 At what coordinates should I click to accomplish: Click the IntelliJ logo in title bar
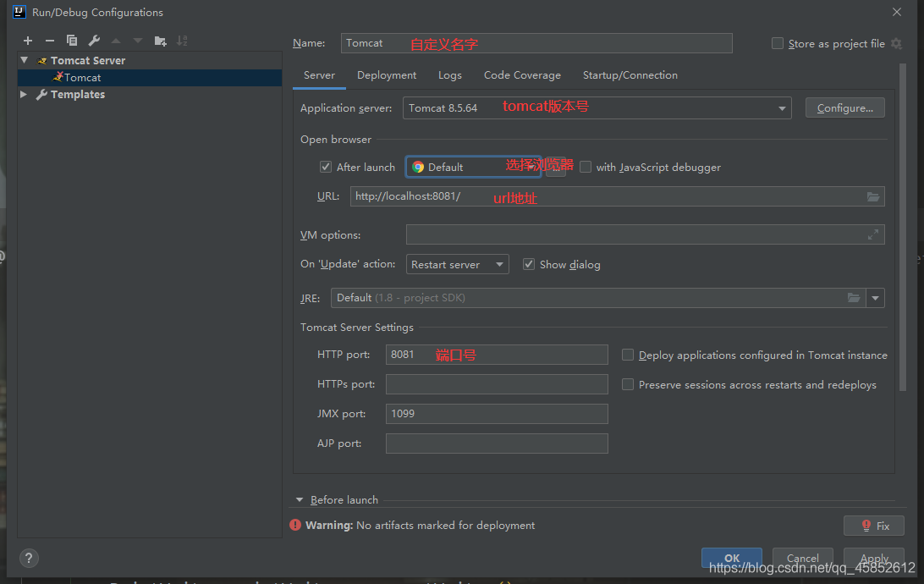(19, 12)
